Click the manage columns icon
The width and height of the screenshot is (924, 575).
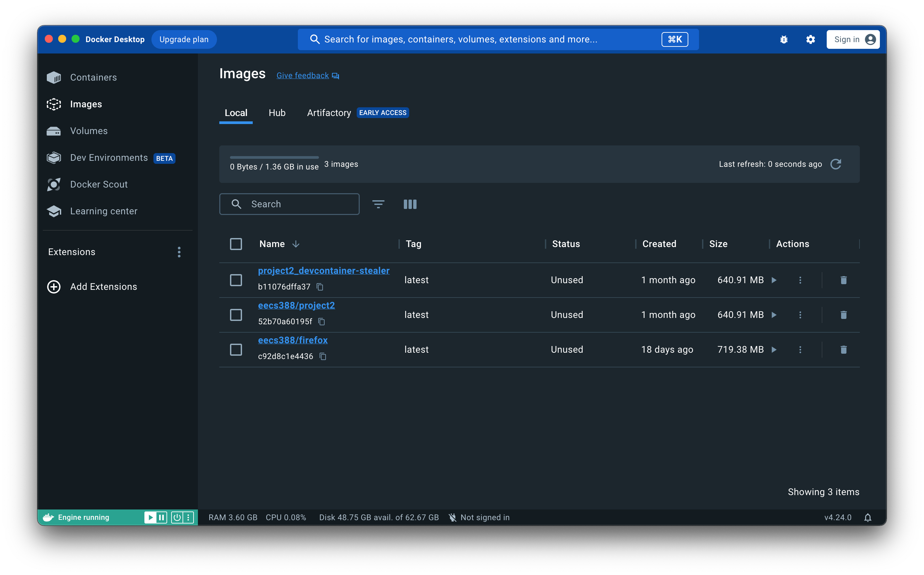pyautogui.click(x=410, y=204)
